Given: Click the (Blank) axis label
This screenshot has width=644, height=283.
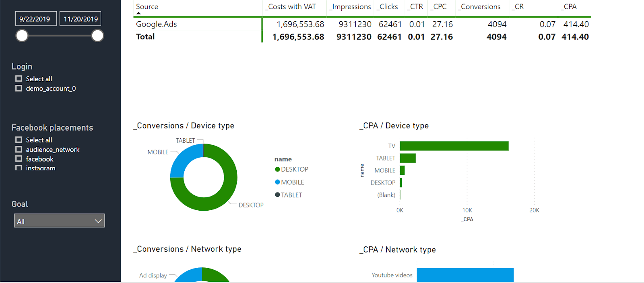Looking at the screenshot, I should pyautogui.click(x=386, y=195).
